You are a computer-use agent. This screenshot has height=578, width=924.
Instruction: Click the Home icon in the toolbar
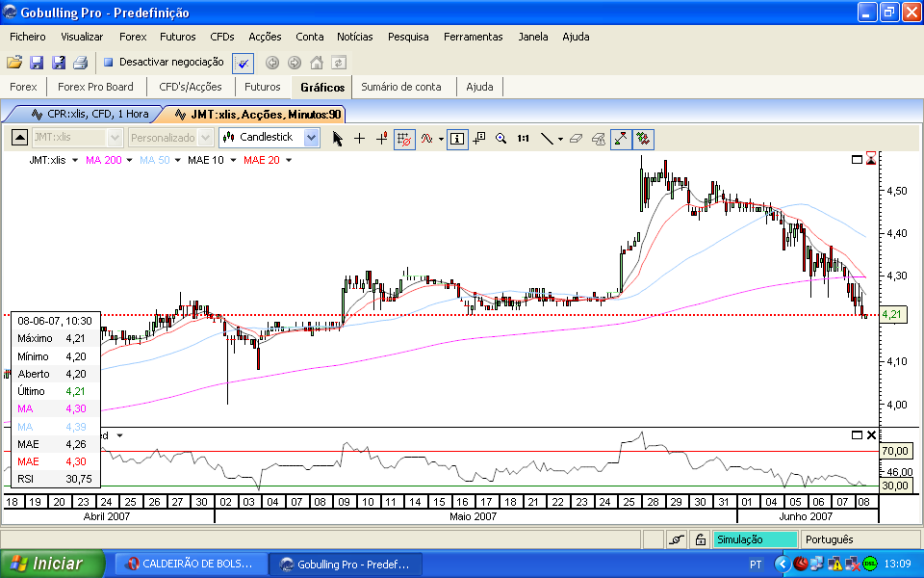(317, 63)
